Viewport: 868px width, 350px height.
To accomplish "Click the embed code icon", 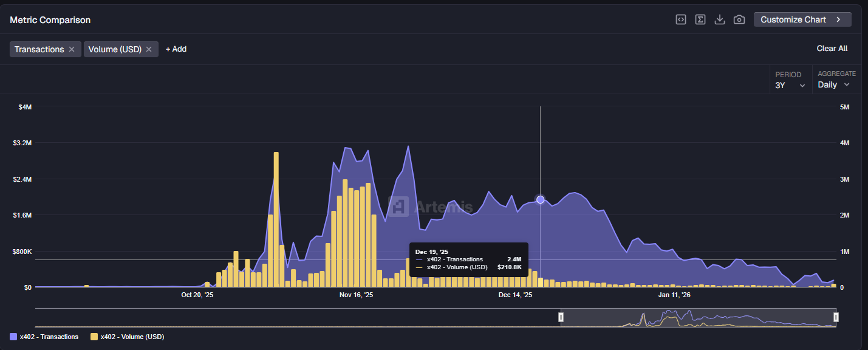I will click(x=680, y=19).
